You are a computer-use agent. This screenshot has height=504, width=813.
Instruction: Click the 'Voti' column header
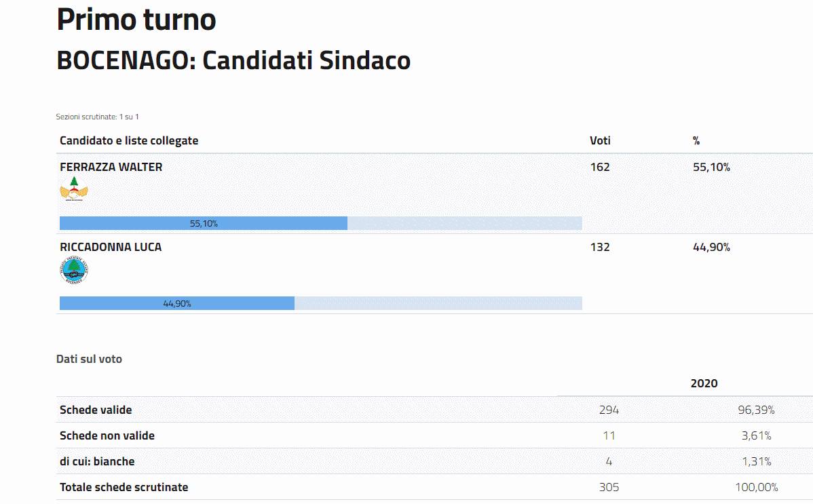click(x=600, y=140)
